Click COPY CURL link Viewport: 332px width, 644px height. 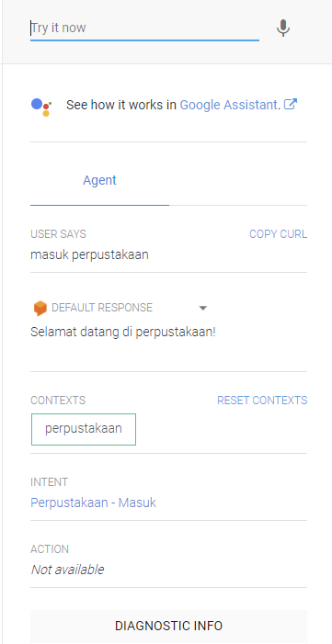[278, 234]
